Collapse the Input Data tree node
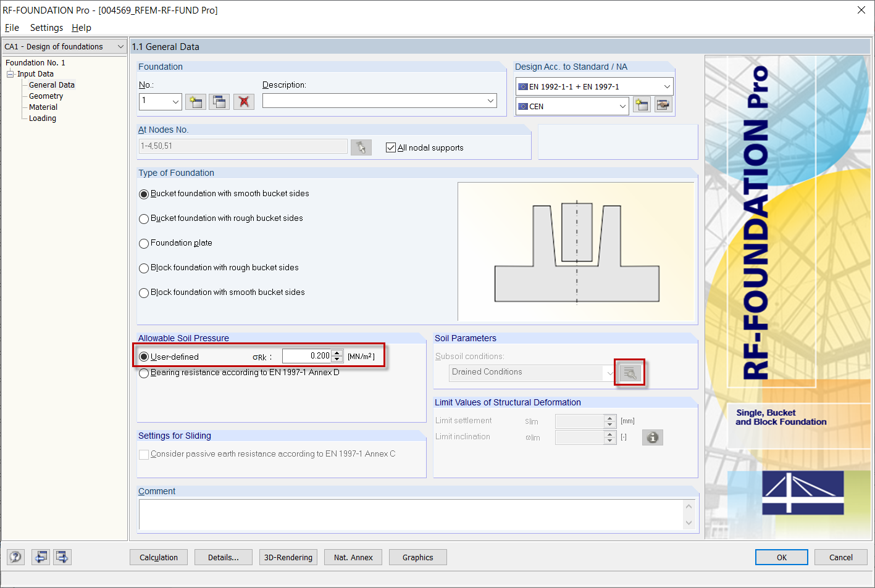Screen dimensions: 875x588 [10, 74]
